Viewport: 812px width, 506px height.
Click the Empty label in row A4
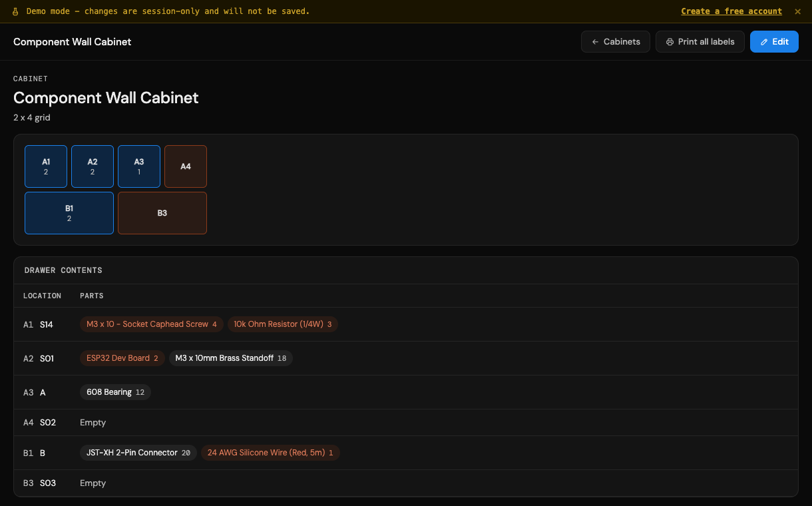(93, 423)
